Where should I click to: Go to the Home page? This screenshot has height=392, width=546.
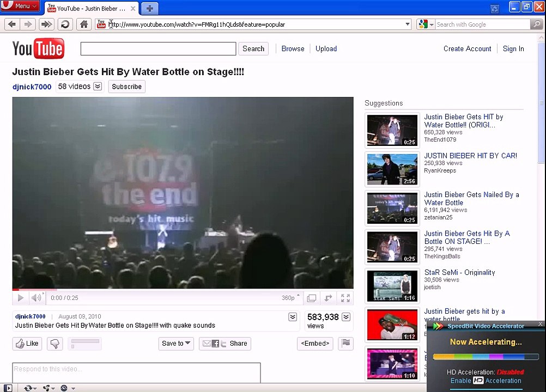click(x=83, y=24)
